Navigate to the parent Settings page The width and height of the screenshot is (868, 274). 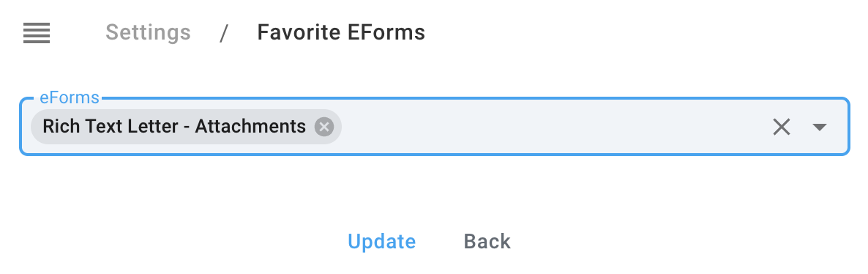(149, 32)
